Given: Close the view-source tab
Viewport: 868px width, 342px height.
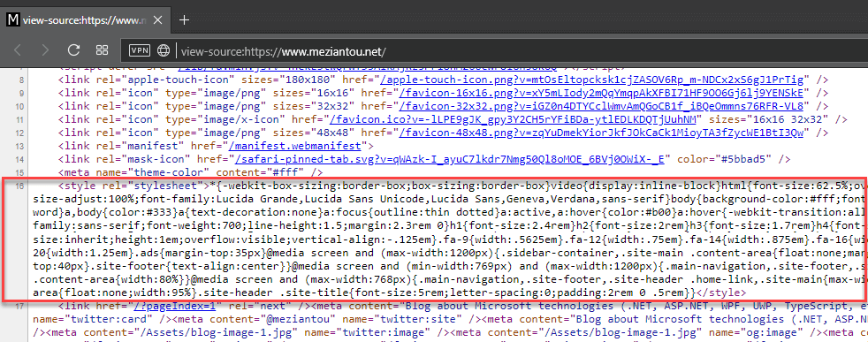Looking at the screenshot, I should 157,20.
